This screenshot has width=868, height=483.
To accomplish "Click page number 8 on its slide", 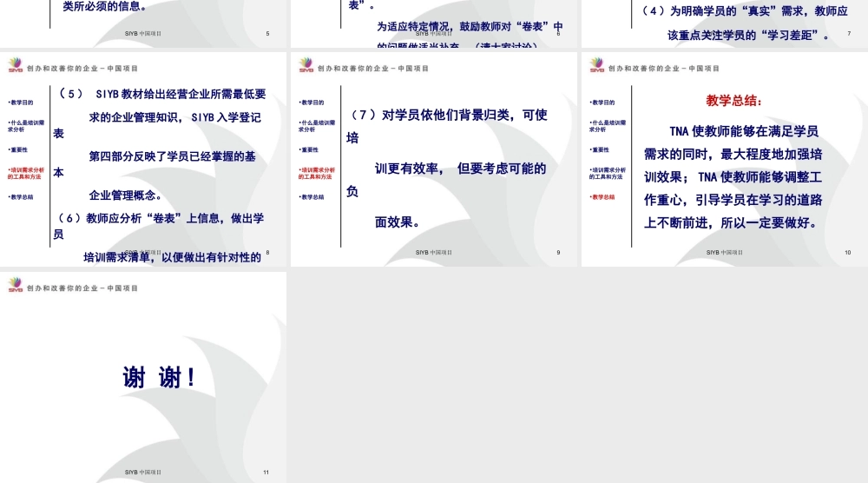I will tap(267, 253).
